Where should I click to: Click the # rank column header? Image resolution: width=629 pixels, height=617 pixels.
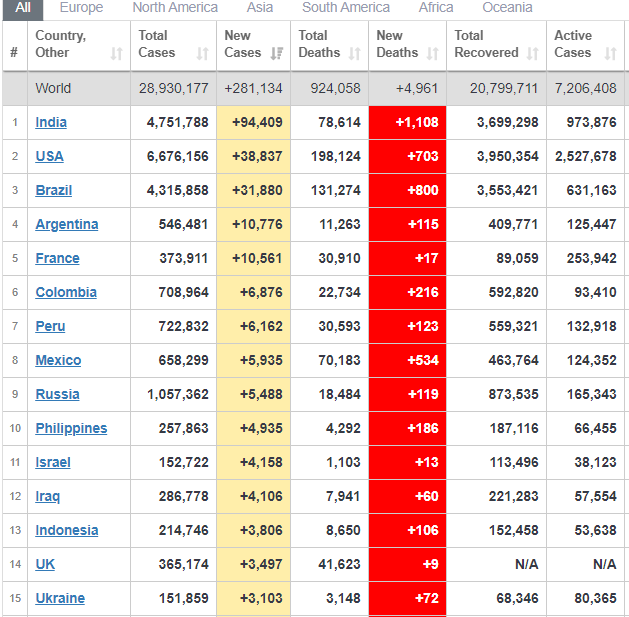[x=14, y=52]
